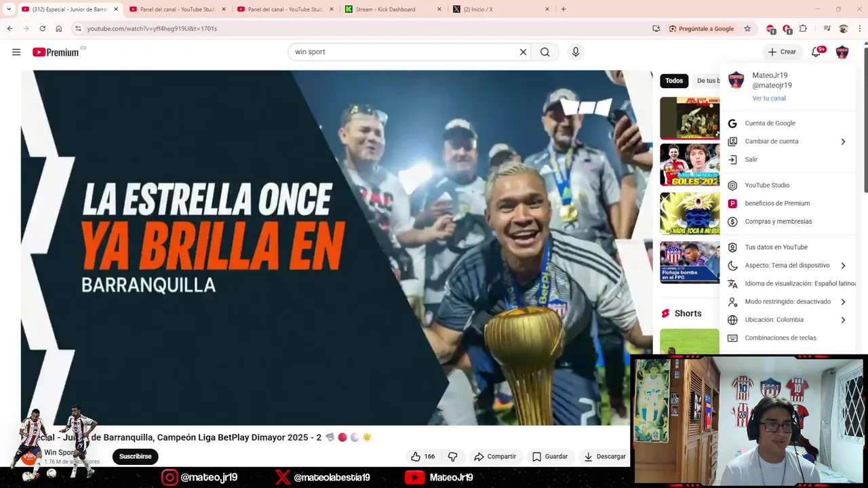The image size is (868, 488).
Task: Open Chrome's three-dot menu
Action: point(860,28)
